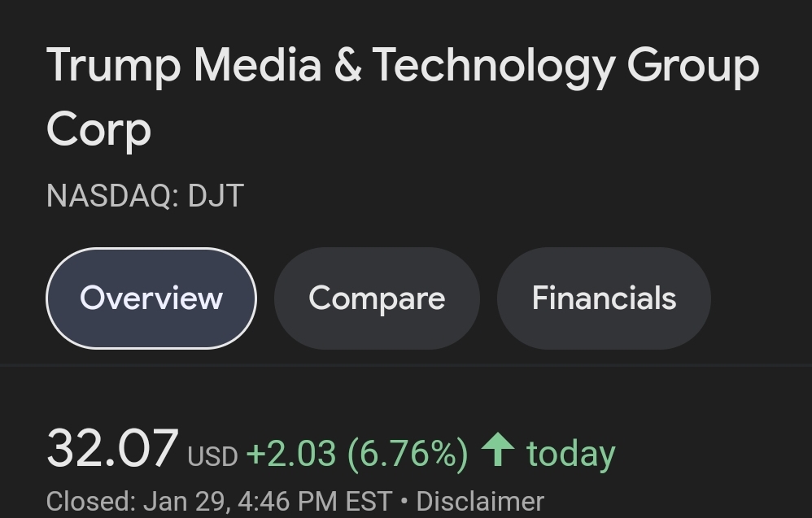Open the Disclaimer link
812x518 pixels.
coord(480,502)
